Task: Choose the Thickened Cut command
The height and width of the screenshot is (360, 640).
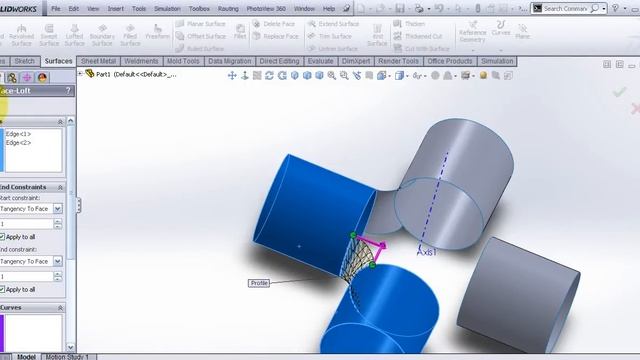Action: pyautogui.click(x=418, y=36)
